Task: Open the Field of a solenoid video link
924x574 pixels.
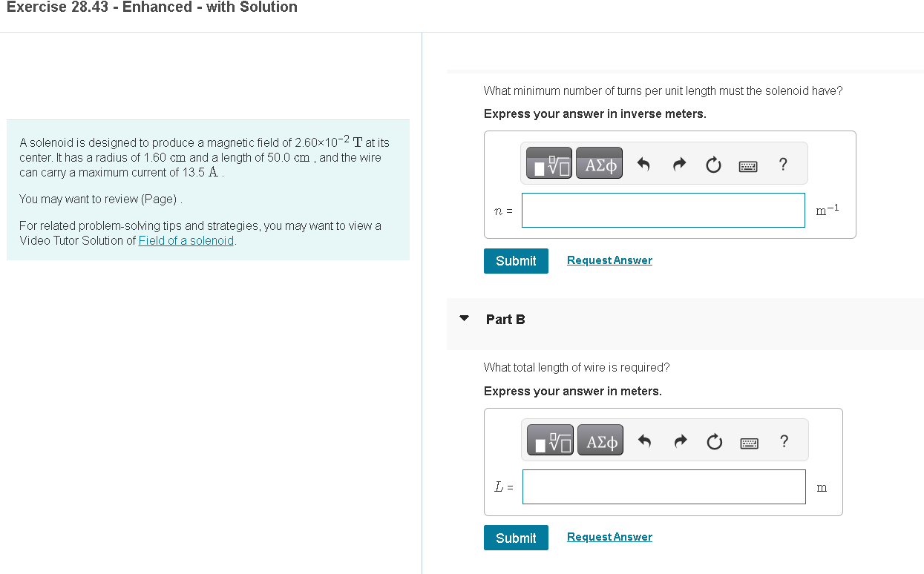Action: [x=186, y=240]
